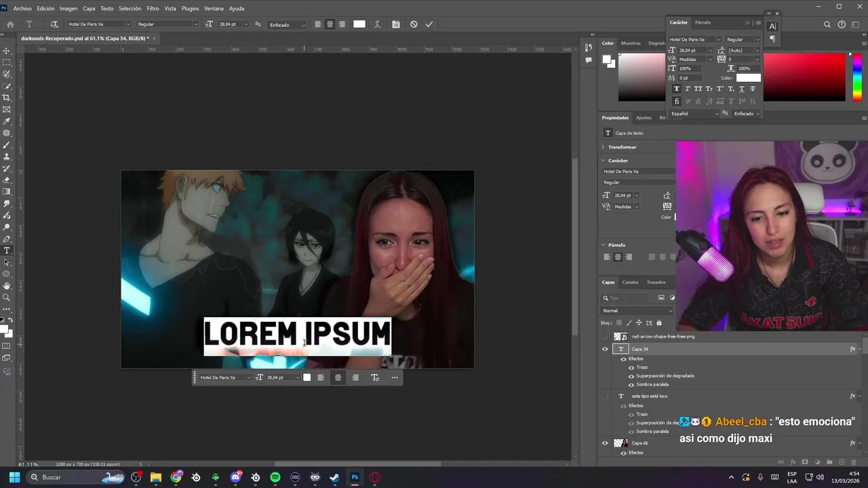This screenshot has width=868, height=488.
Task: Open the Filtro menu
Action: pos(153,8)
